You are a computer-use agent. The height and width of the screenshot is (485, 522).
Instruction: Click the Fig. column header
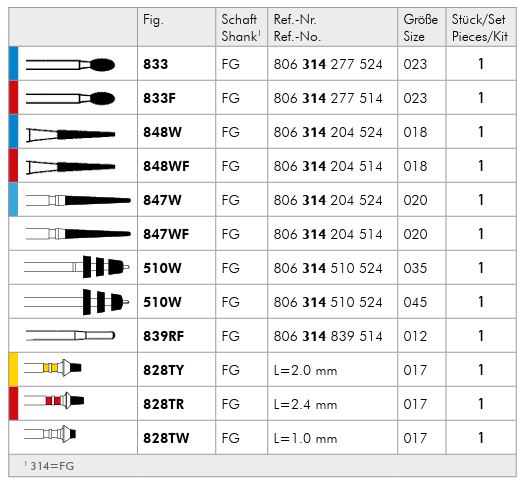click(153, 20)
